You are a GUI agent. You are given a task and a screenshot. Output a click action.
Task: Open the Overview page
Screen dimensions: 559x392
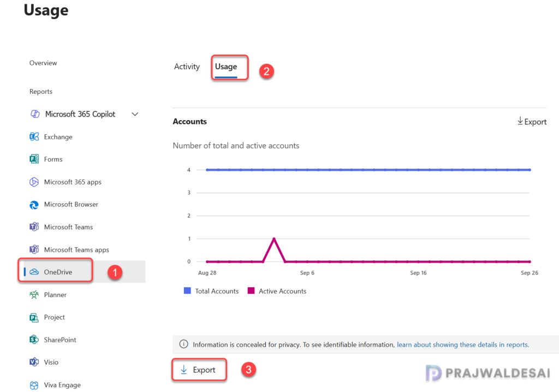point(43,63)
